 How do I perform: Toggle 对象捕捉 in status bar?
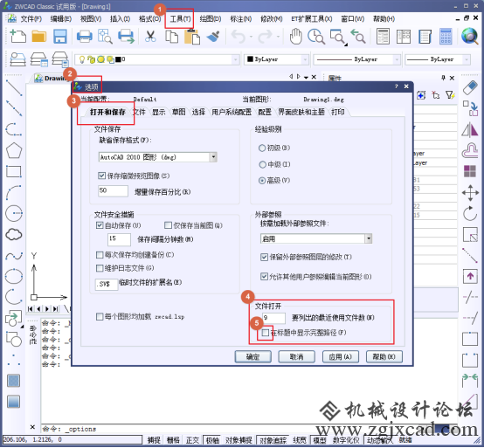coord(239,440)
